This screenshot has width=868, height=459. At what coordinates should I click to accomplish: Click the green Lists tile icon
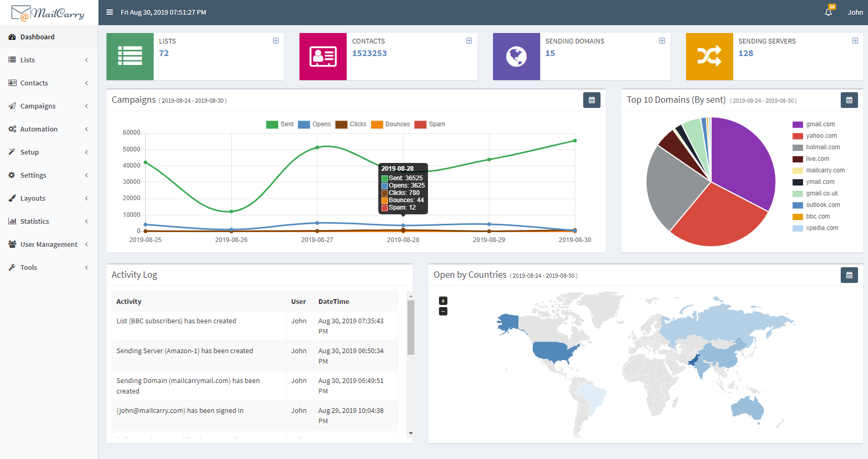(x=130, y=57)
